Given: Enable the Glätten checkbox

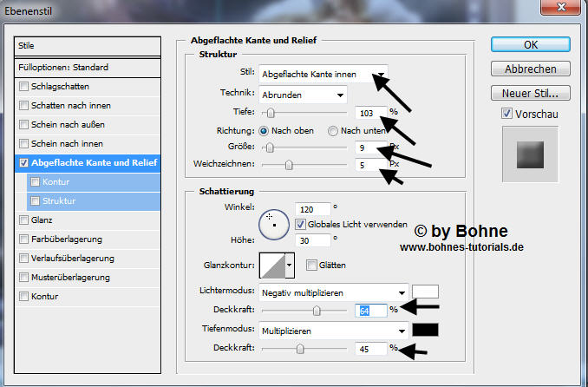Looking at the screenshot, I should click(311, 266).
